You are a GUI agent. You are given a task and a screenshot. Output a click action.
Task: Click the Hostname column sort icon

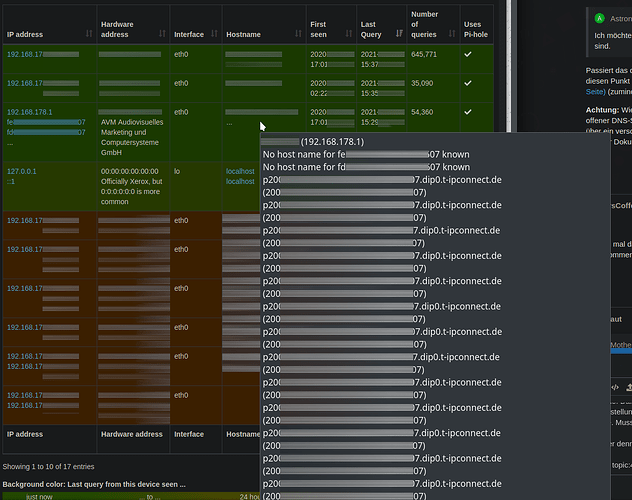point(296,34)
